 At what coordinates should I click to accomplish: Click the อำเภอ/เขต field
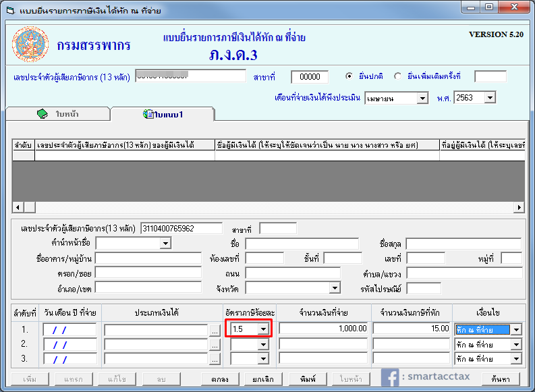pyautogui.click(x=148, y=287)
